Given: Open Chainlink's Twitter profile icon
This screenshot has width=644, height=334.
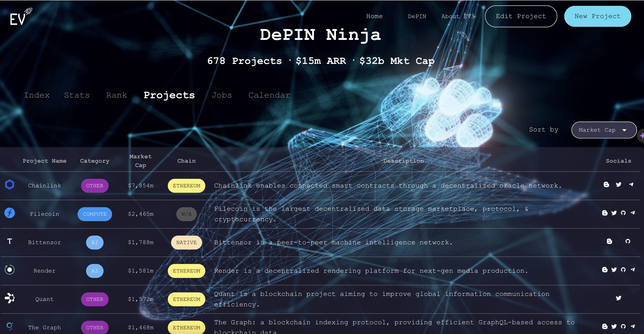Looking at the screenshot, I should (x=618, y=185).
